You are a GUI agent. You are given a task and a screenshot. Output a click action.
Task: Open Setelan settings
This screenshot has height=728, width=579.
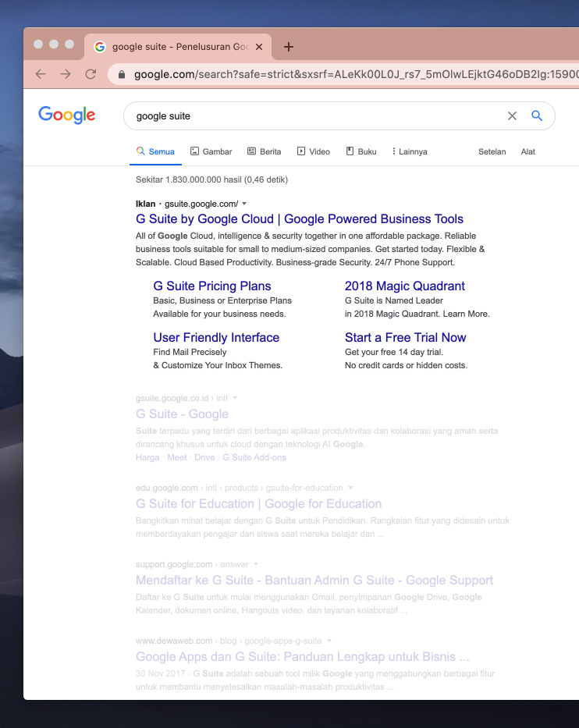[x=492, y=151]
